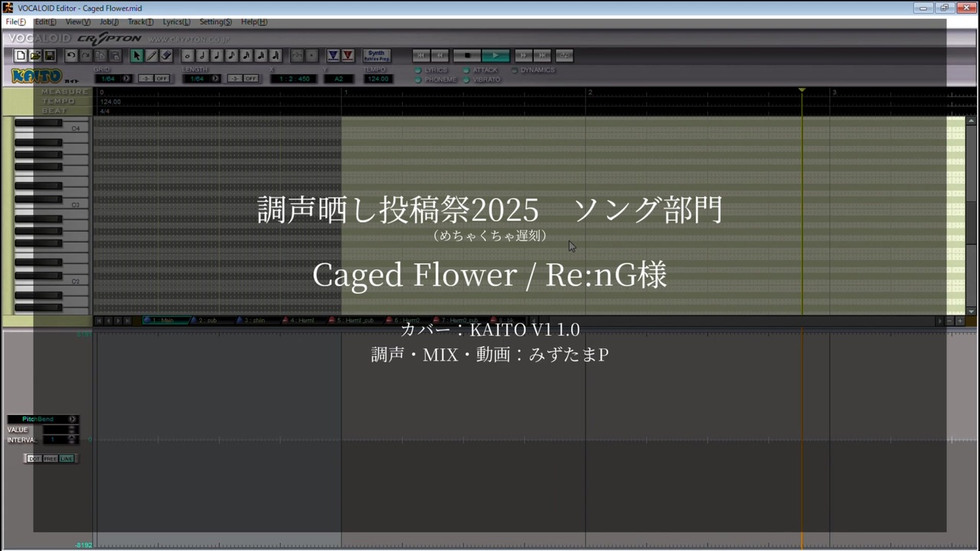Viewport: 980px width, 551px height.
Task: Click the undo arrow icon
Action: [x=71, y=55]
